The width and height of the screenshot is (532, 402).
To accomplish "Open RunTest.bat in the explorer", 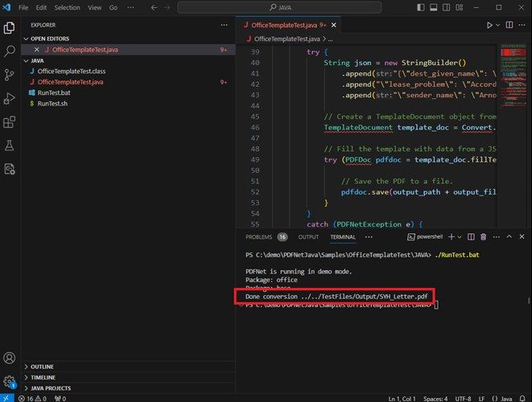I will (53, 92).
